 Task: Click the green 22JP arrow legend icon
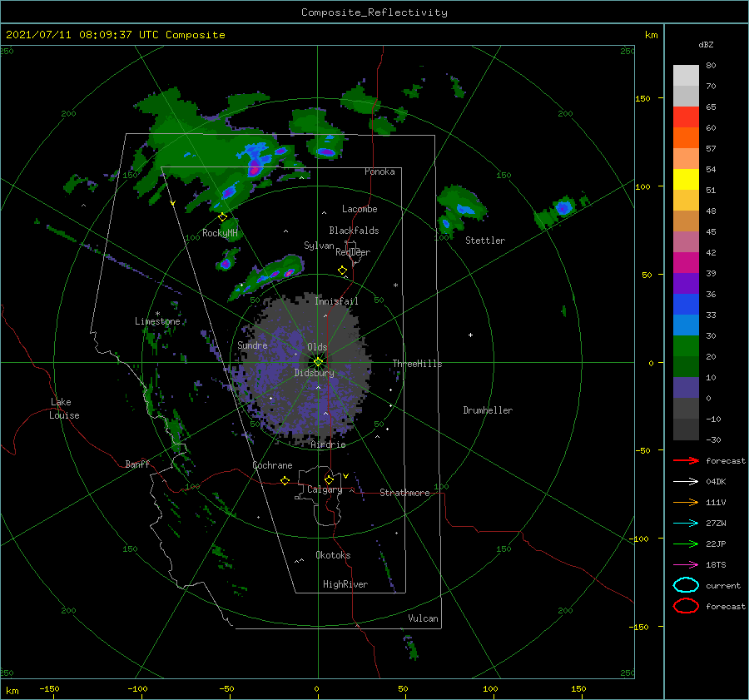point(686,544)
